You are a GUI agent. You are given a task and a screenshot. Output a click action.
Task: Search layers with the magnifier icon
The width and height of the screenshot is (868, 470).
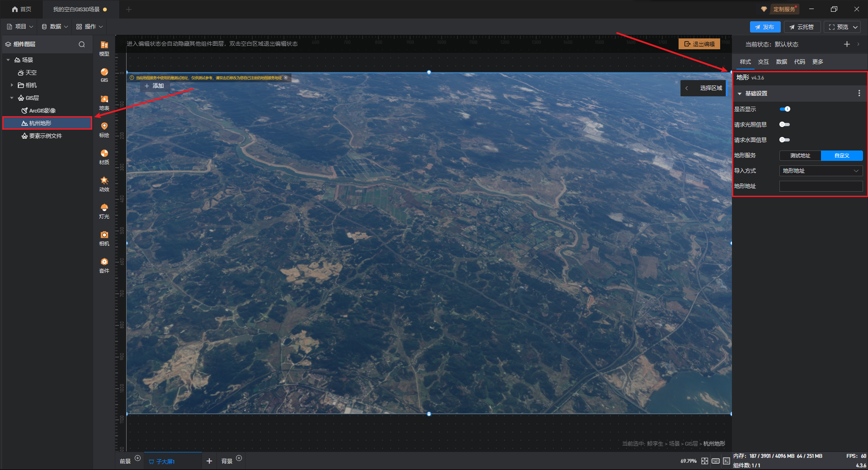[x=82, y=44]
